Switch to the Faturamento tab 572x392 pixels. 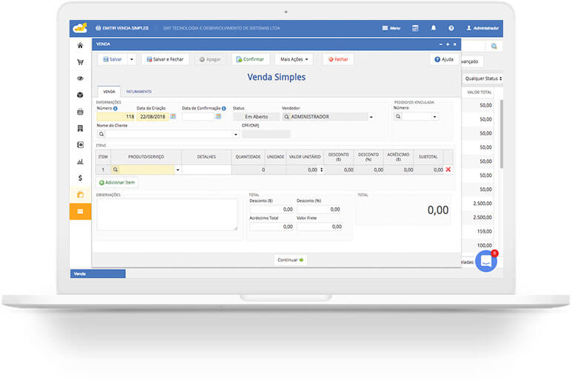[x=138, y=92]
